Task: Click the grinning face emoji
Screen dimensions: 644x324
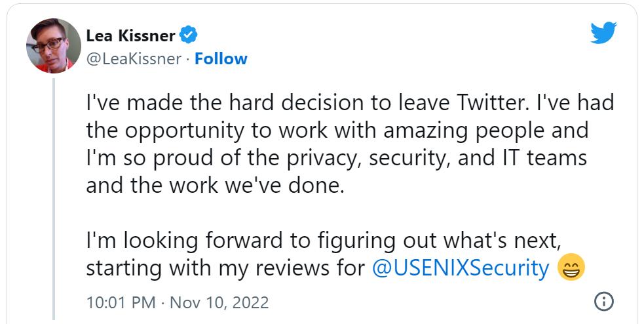Action: tap(570, 268)
